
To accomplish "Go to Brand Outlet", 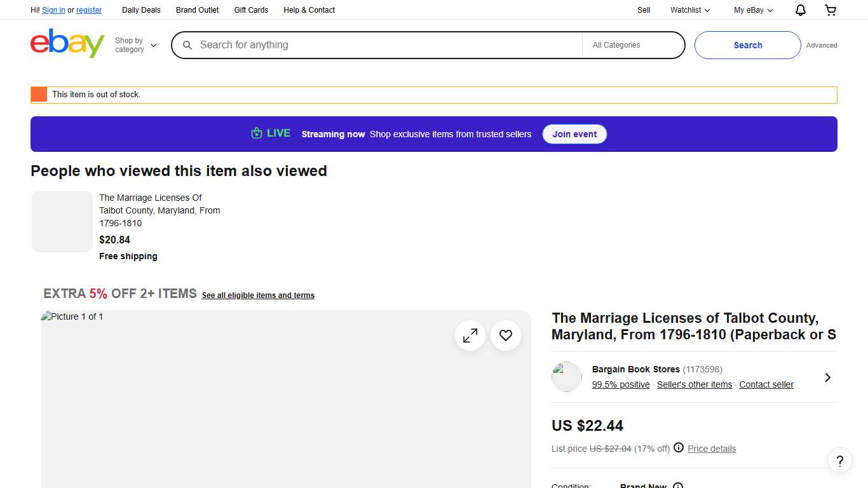I will click(x=197, y=10).
